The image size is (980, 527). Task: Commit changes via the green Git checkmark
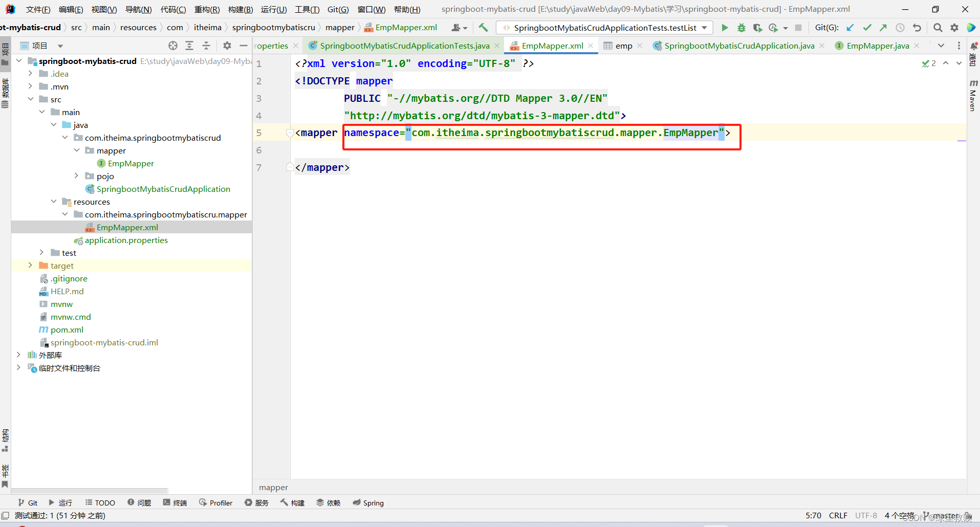(867, 27)
